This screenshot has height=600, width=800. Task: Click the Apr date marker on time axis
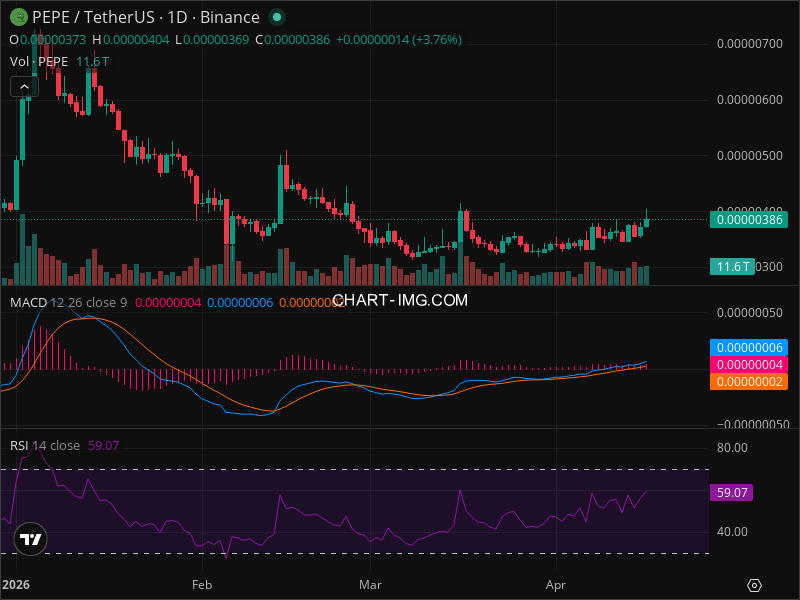point(556,585)
